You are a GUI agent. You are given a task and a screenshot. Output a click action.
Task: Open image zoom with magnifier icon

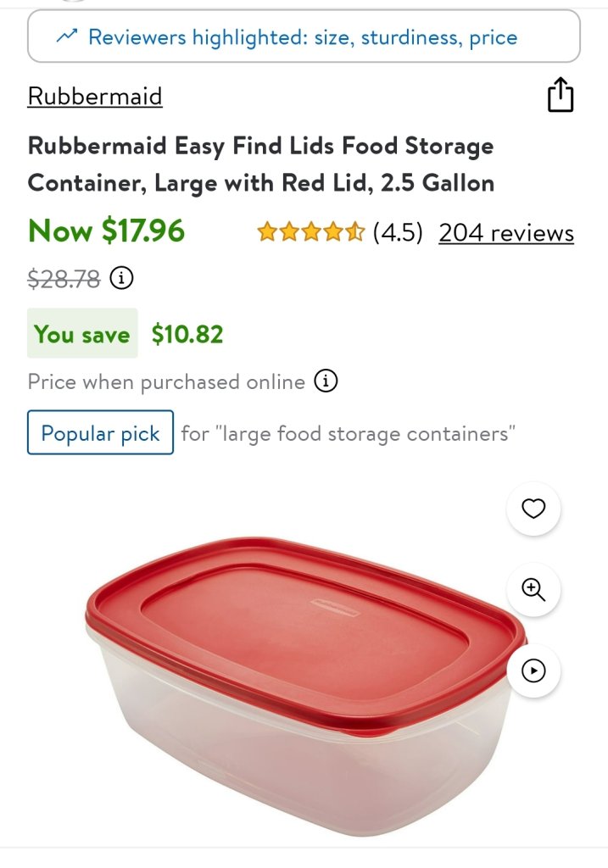533,589
